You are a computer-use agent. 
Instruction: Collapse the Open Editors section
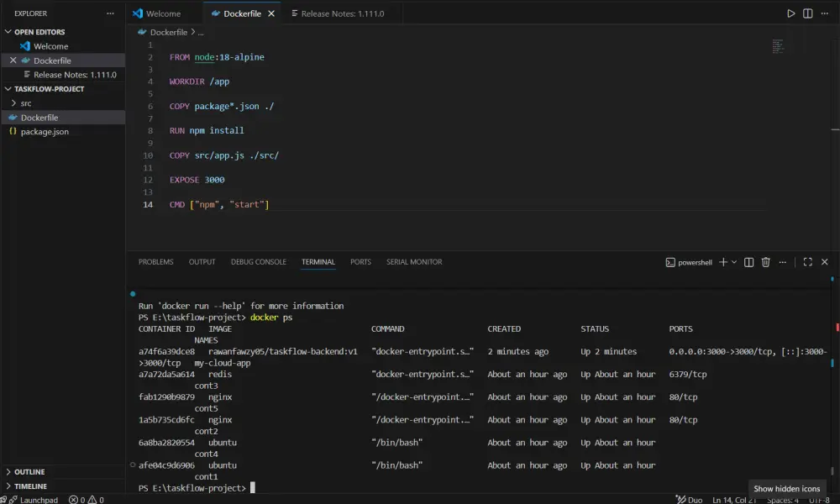pyautogui.click(x=63, y=32)
